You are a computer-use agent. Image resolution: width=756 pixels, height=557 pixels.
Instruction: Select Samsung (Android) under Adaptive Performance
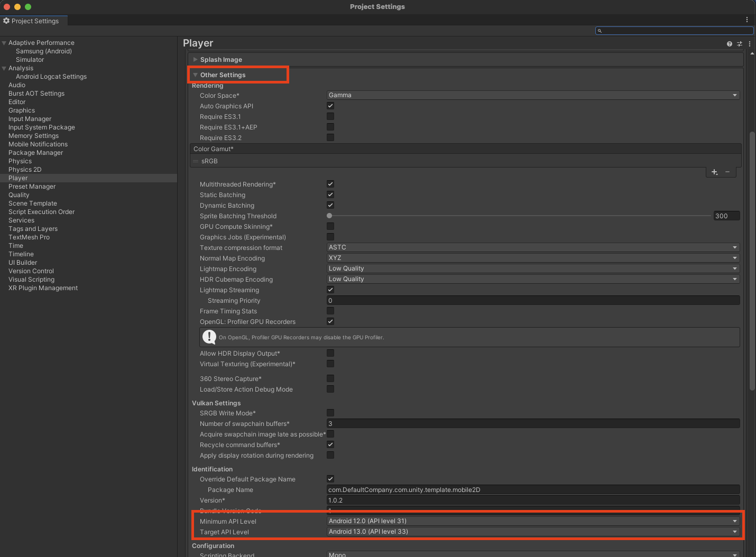pos(44,51)
